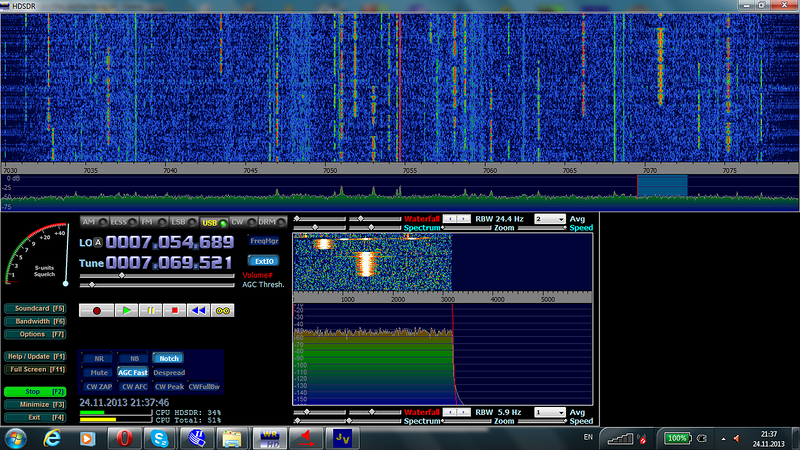This screenshot has width=800, height=450.
Task: Open Windows Media Player in taskbar
Action: [87, 438]
